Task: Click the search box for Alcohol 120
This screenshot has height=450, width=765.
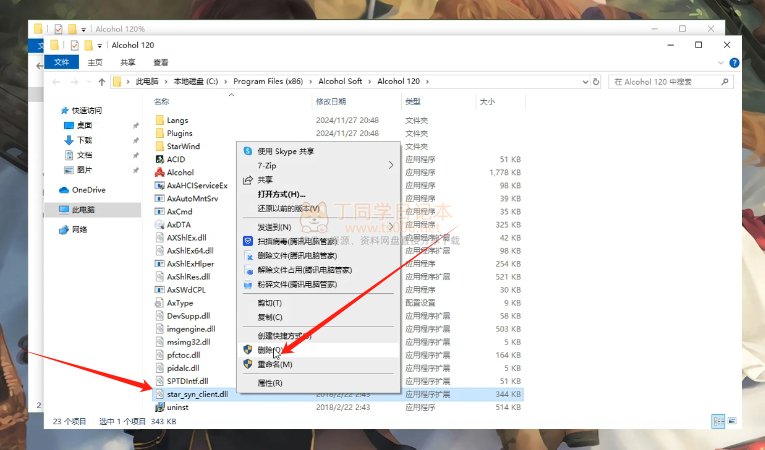Action: pos(670,82)
